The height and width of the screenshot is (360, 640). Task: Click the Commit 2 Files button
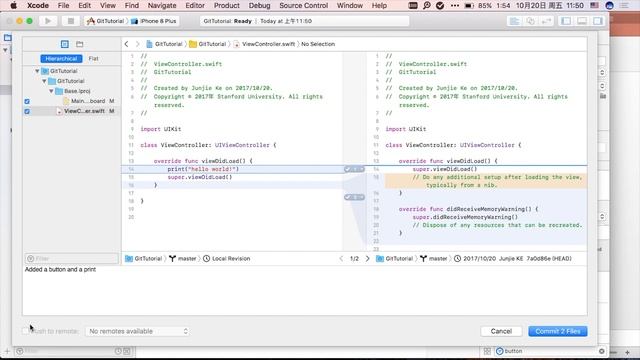pos(558,331)
